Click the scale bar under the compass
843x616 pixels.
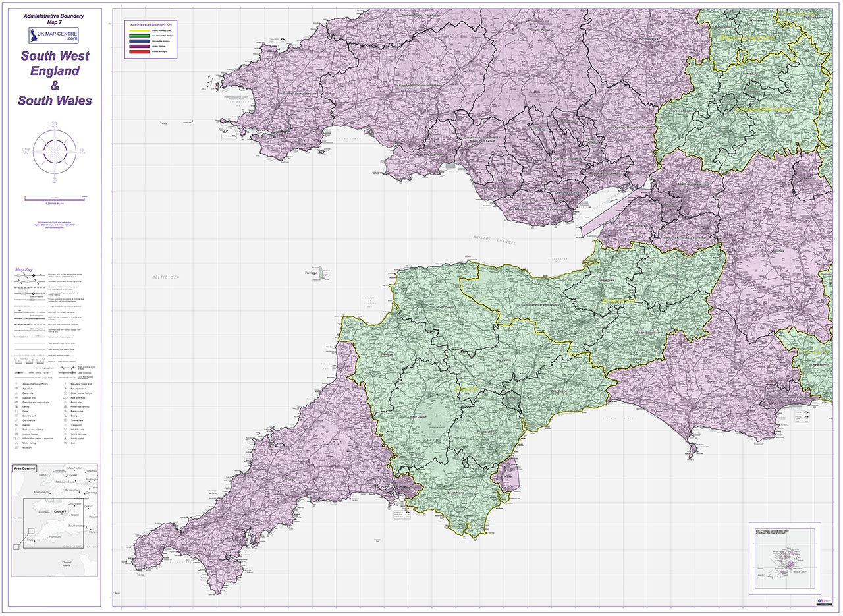tap(55, 198)
